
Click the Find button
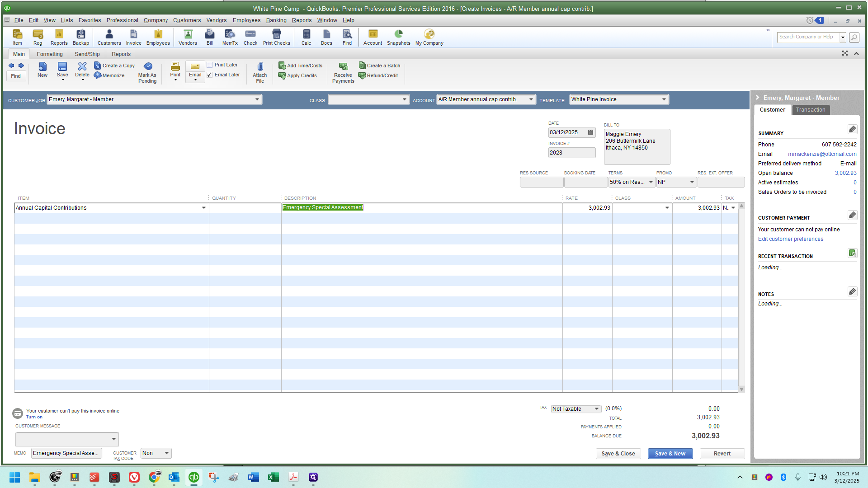[x=16, y=76]
